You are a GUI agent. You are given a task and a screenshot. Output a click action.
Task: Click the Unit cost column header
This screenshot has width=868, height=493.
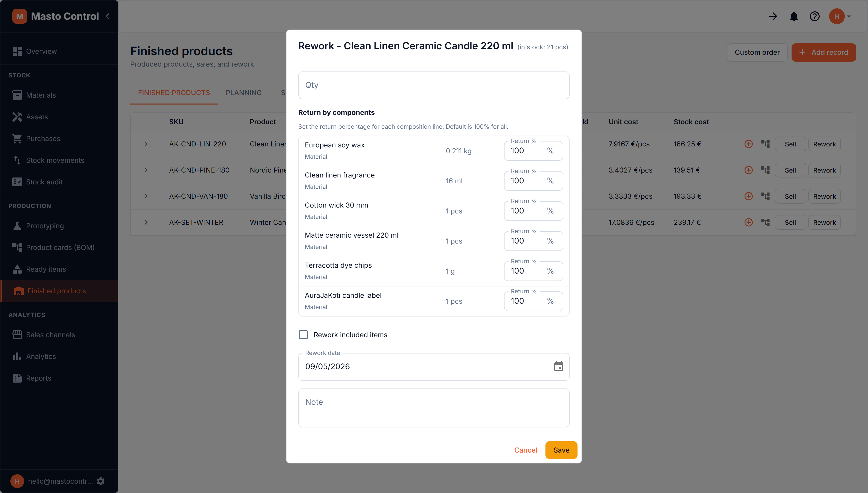point(623,122)
